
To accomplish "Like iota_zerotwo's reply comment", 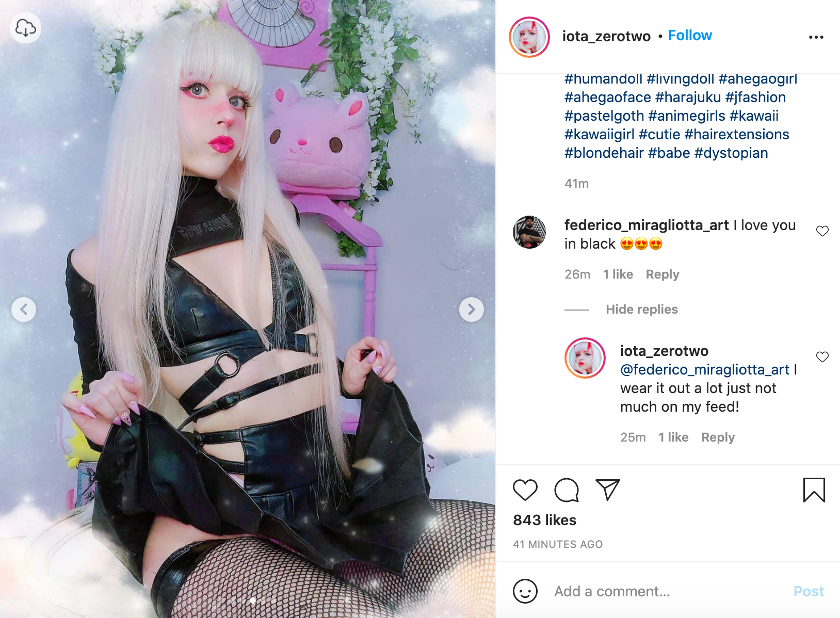I will [822, 357].
